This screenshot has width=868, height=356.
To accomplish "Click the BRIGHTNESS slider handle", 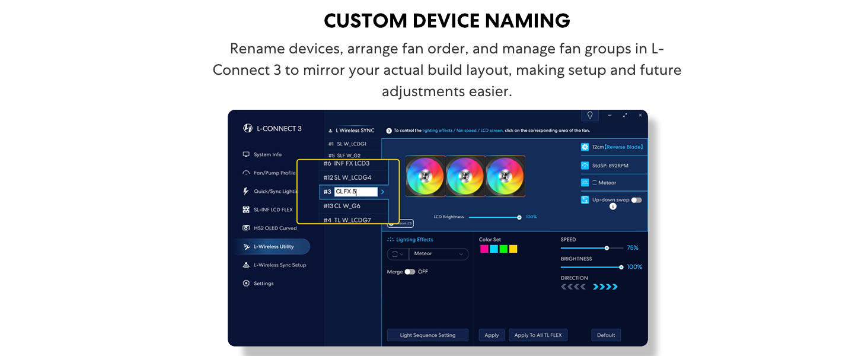I will tap(621, 267).
